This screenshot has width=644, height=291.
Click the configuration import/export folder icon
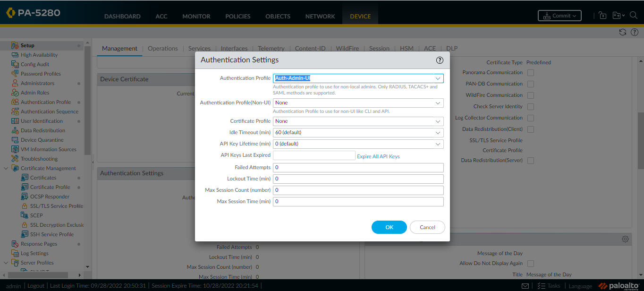(x=618, y=16)
